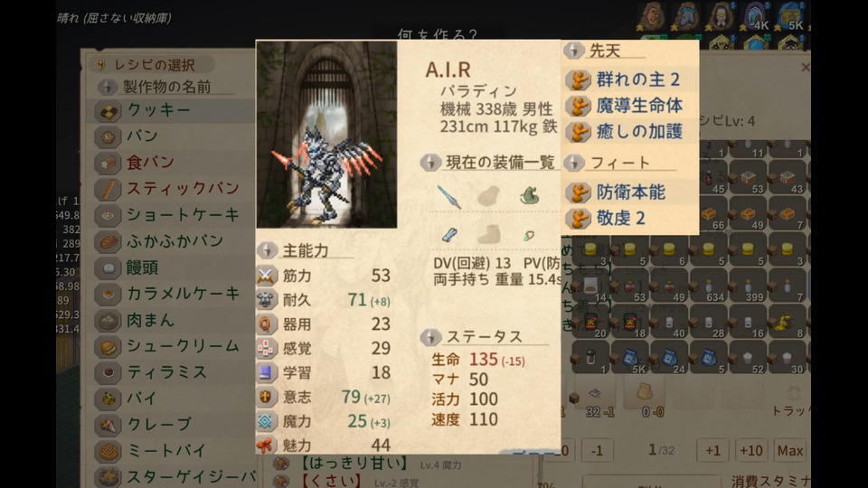This screenshot has width=868, height=488.
Task: Select the 防衛本能 feat entry
Action: point(630,192)
